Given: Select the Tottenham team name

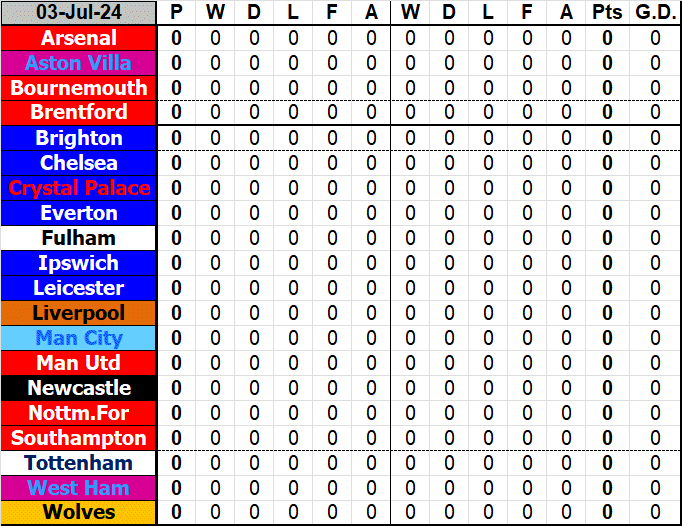Looking at the screenshot, I should coord(79,463).
